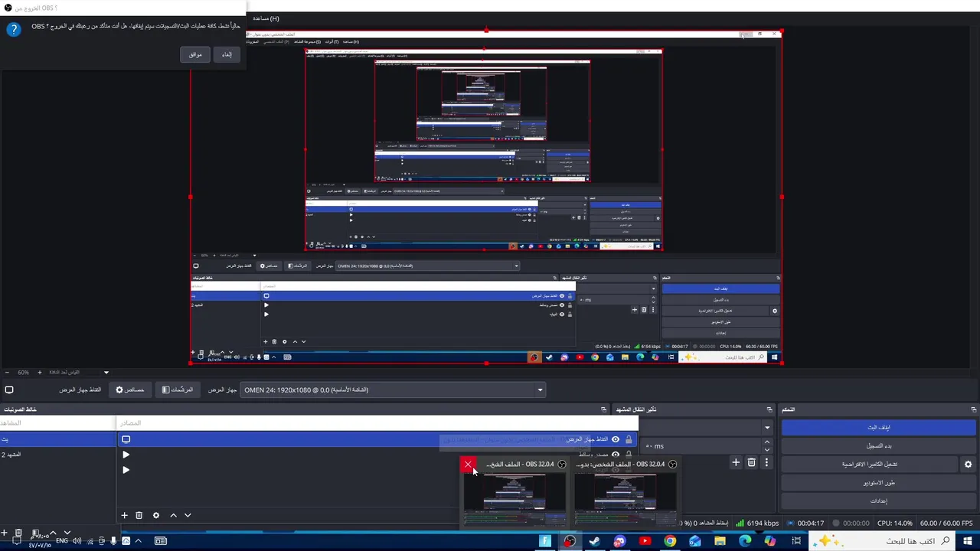
Task: Open the Windows Start menu
Action: point(969,541)
